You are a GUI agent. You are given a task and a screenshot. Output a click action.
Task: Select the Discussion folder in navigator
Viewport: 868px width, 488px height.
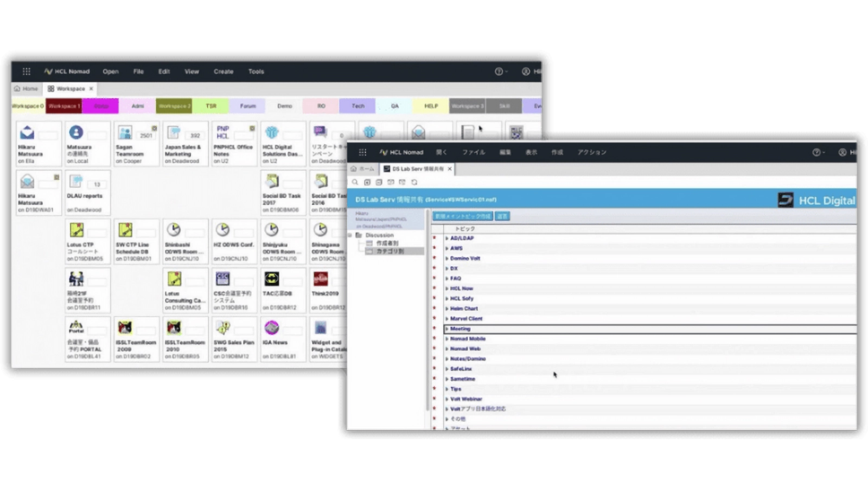pyautogui.click(x=379, y=235)
